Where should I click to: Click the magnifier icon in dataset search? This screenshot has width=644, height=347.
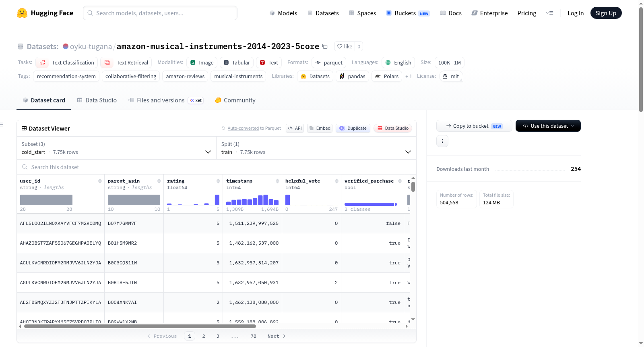(x=25, y=167)
